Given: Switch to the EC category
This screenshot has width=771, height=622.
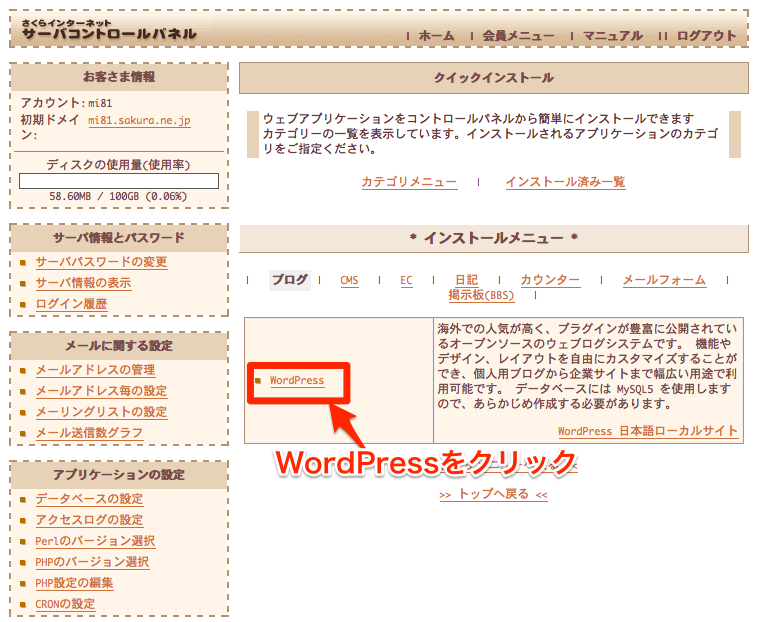Looking at the screenshot, I should [x=406, y=280].
